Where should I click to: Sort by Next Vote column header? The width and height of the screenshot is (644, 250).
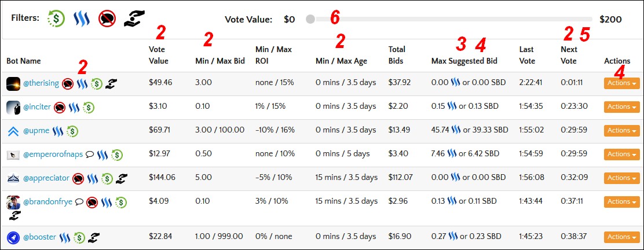pos(569,55)
